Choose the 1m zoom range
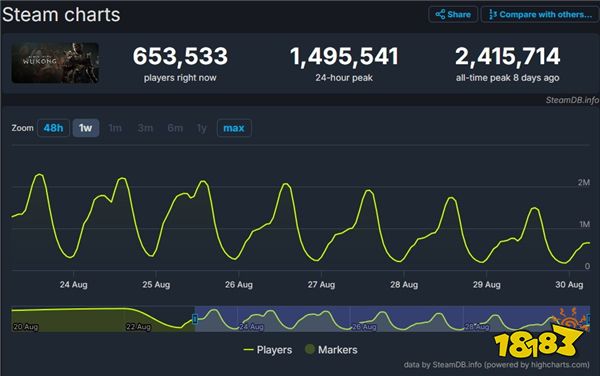Viewport: 600px width, 376px height. [x=115, y=128]
